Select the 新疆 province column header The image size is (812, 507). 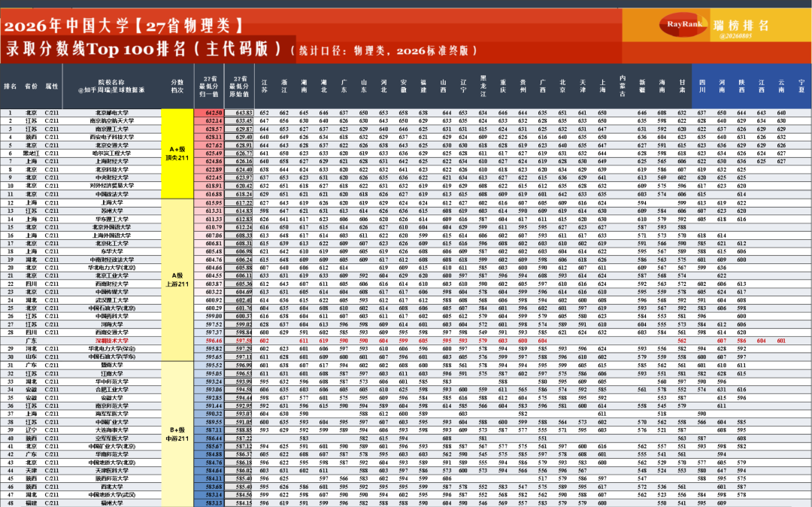click(x=642, y=86)
